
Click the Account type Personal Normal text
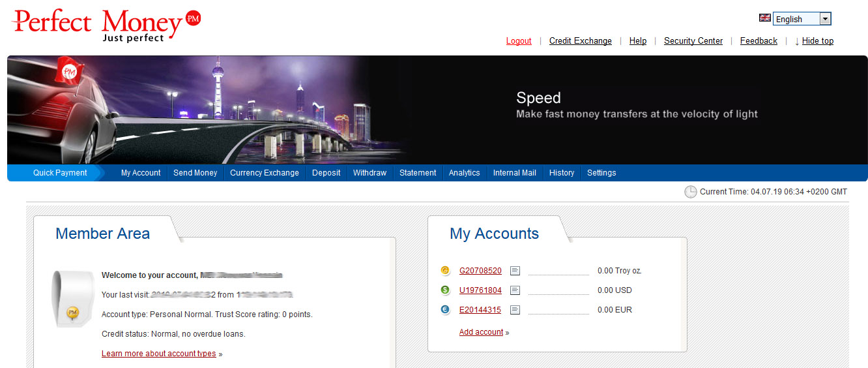pos(207,314)
